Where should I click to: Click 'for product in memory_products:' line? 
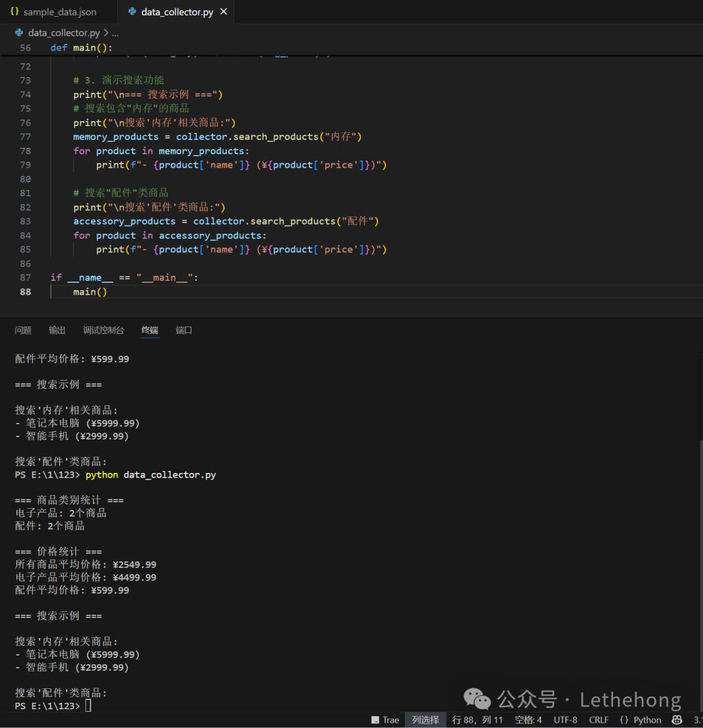(x=161, y=151)
